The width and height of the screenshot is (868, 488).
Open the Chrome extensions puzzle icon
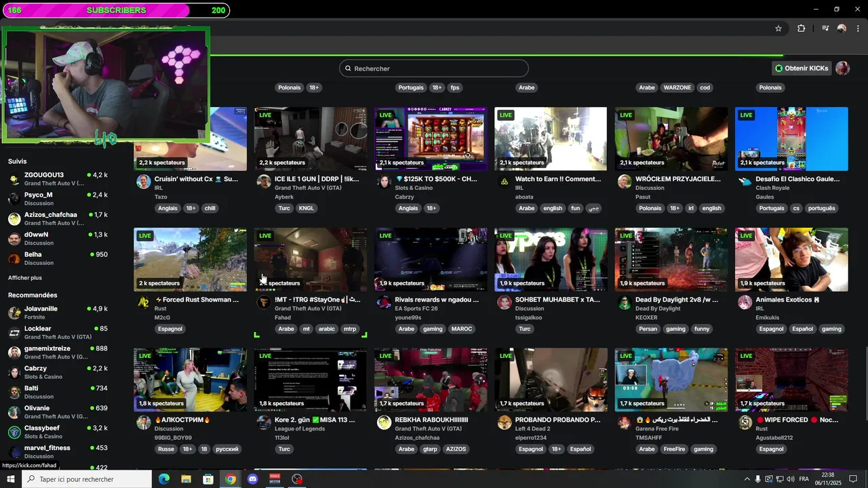802,28
